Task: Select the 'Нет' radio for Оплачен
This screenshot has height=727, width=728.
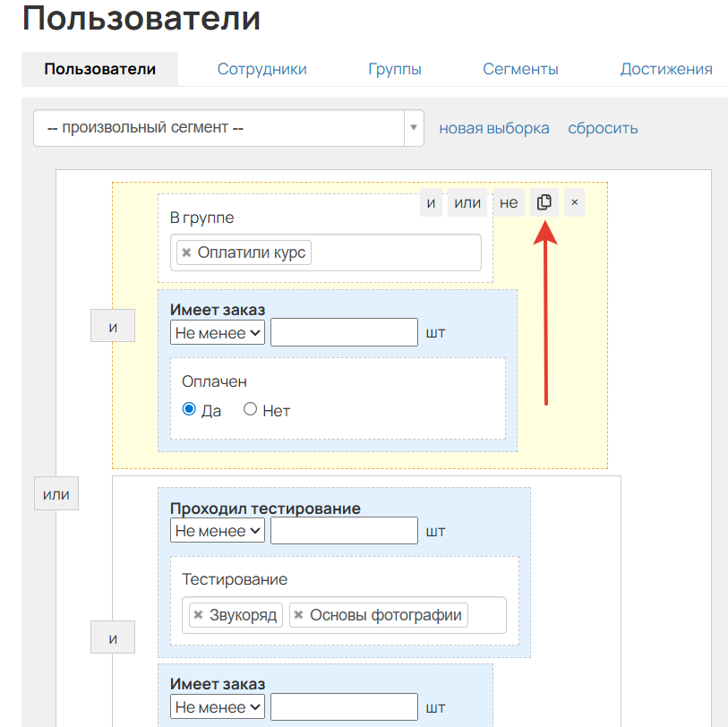Action: [x=251, y=409]
